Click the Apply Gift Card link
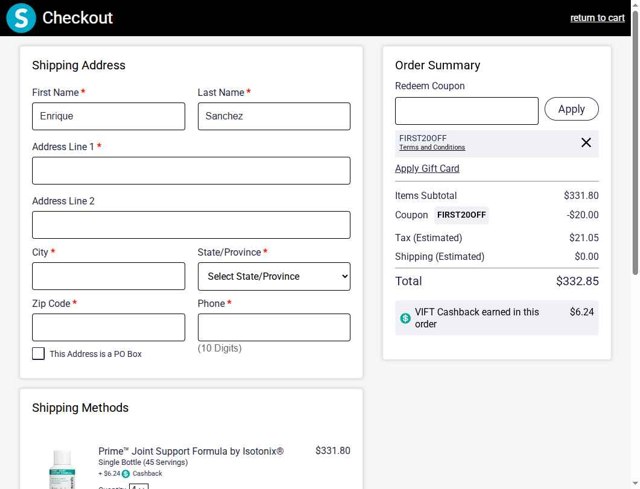This screenshot has height=489, width=640. tap(427, 168)
